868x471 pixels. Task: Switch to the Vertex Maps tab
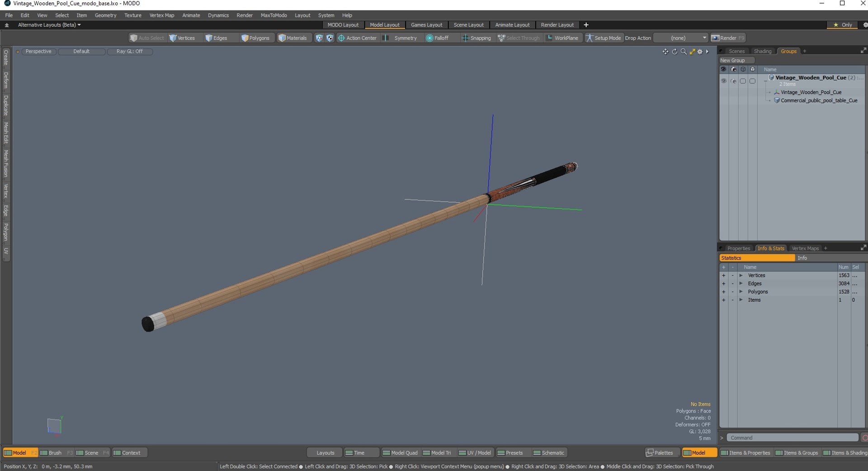pyautogui.click(x=805, y=248)
